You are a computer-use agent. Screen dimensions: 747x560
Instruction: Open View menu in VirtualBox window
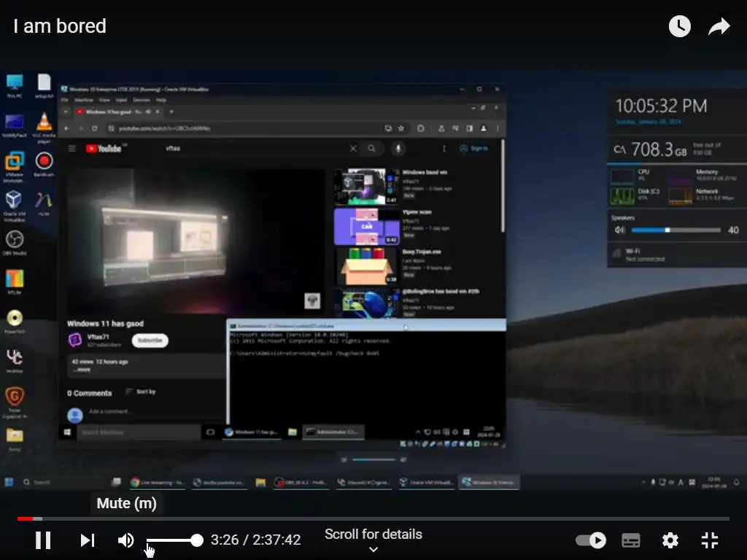click(x=104, y=100)
